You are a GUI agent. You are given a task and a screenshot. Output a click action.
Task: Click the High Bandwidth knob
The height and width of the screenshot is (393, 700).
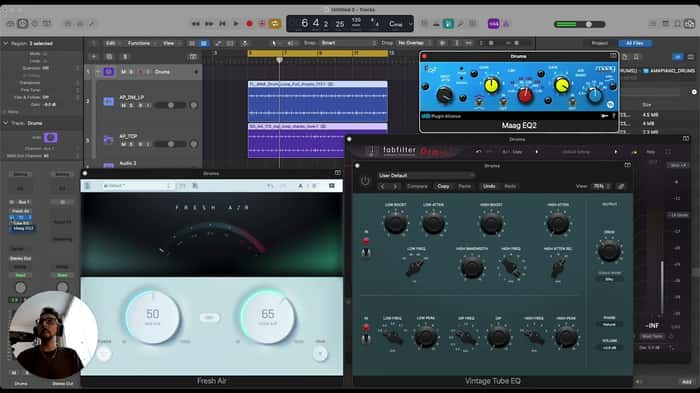[x=471, y=267]
